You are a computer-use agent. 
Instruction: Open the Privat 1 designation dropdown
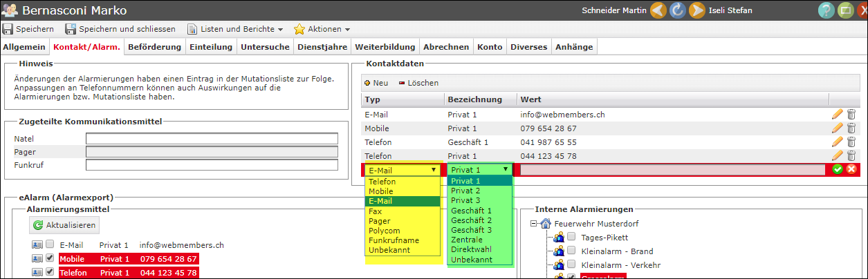coord(481,169)
